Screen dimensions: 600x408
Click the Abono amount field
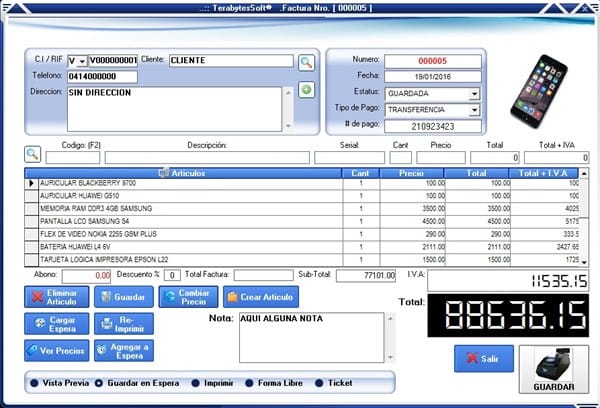(86, 276)
